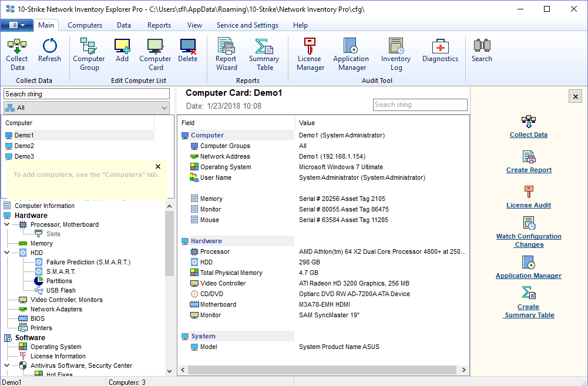Click Create Summary Table link
Screen dimensions: 588x386
click(529, 311)
